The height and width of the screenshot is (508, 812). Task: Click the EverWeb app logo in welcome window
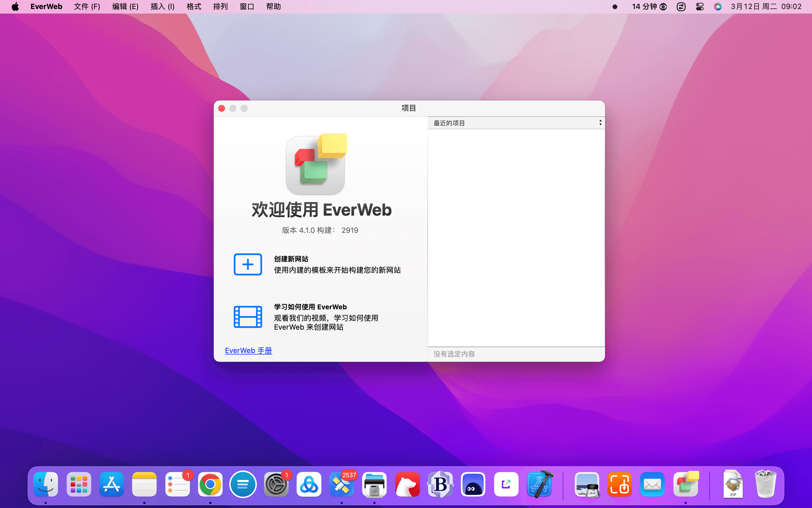316,164
